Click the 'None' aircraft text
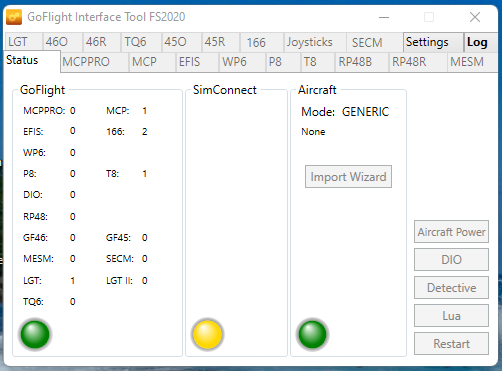The height and width of the screenshot is (371, 502). [313, 132]
